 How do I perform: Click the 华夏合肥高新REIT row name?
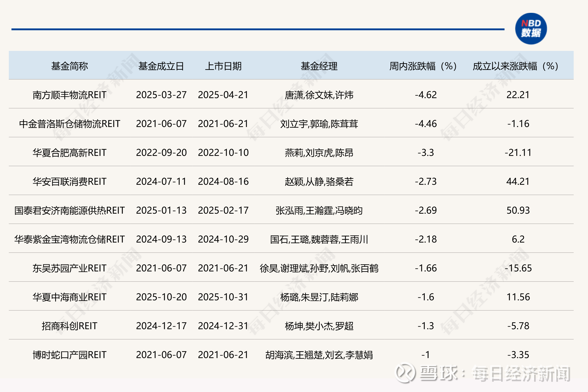(x=69, y=153)
